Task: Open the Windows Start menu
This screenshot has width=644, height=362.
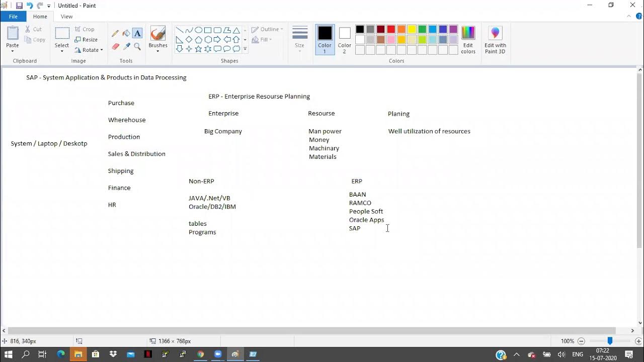Action: click(x=8, y=354)
